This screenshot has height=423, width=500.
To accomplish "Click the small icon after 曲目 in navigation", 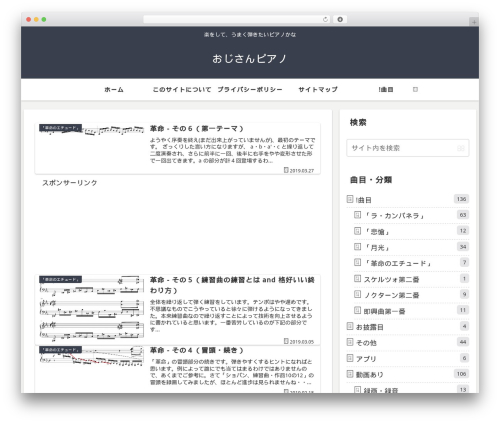I will pos(415,89).
